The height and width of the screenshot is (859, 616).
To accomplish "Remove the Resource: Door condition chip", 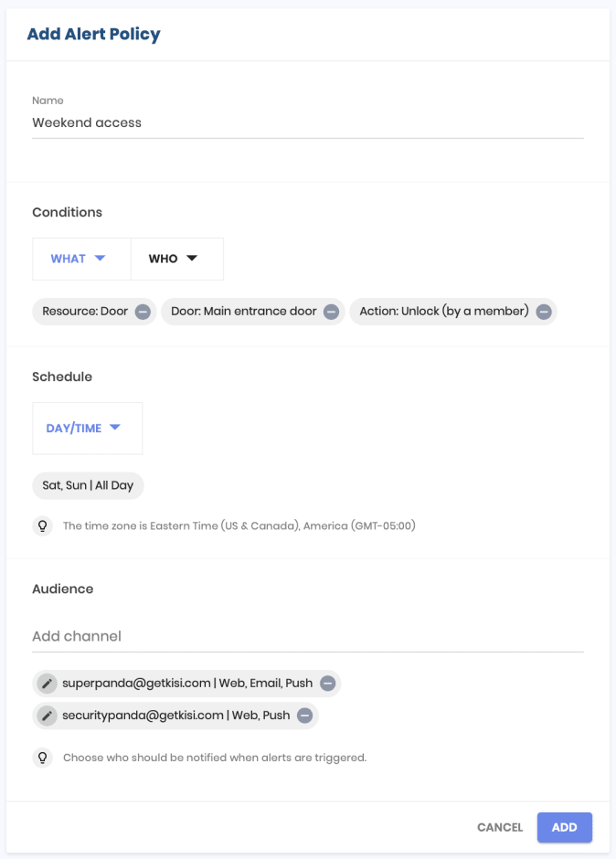I will [143, 312].
